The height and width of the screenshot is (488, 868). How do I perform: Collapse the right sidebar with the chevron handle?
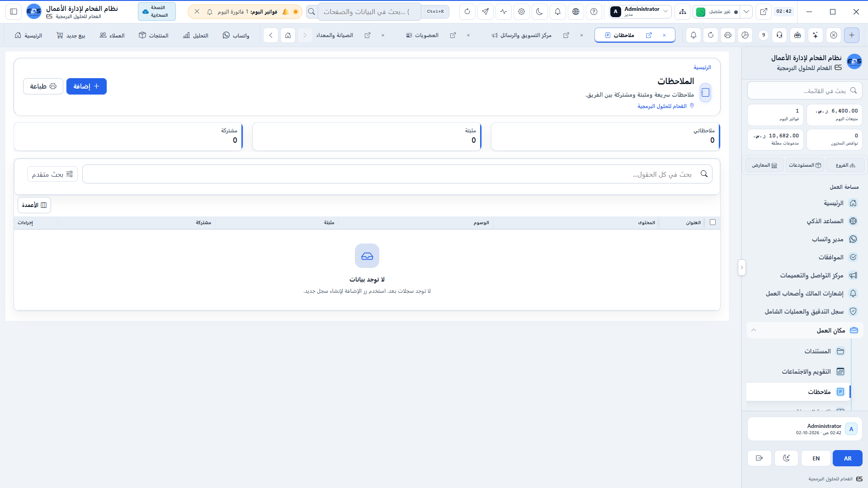pos(741,267)
